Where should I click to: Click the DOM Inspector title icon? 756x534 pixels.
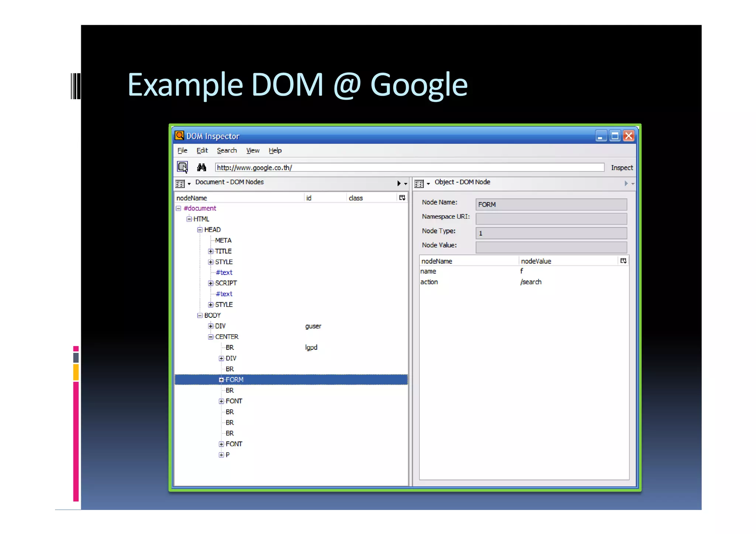pyautogui.click(x=180, y=135)
